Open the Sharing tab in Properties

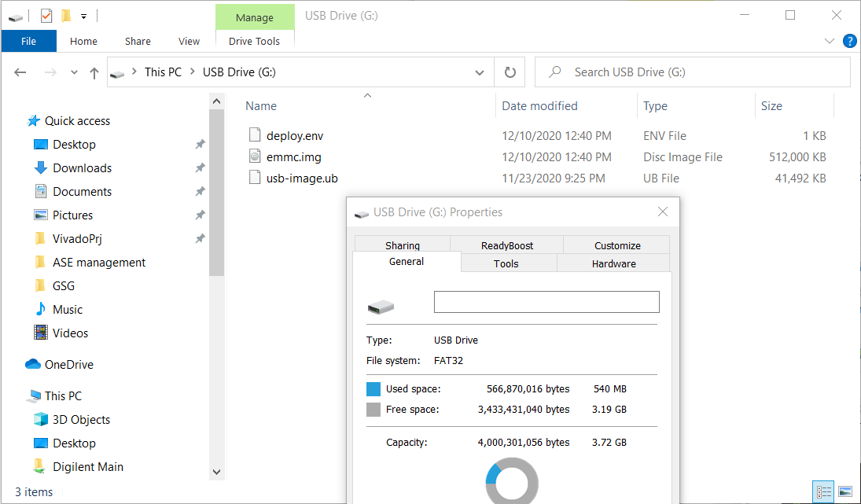click(x=403, y=245)
